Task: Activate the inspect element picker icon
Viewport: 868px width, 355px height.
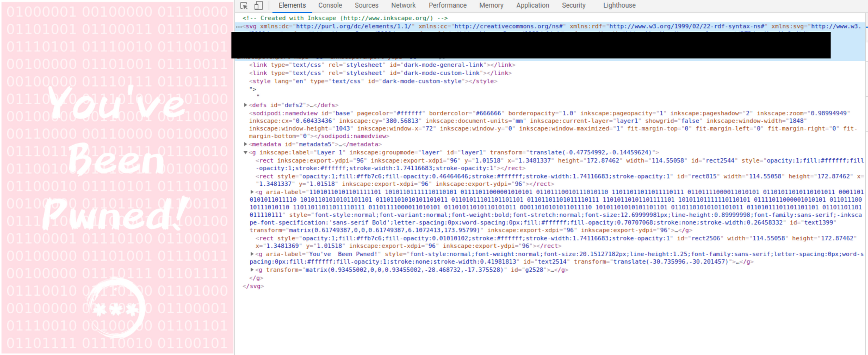Action: click(244, 5)
